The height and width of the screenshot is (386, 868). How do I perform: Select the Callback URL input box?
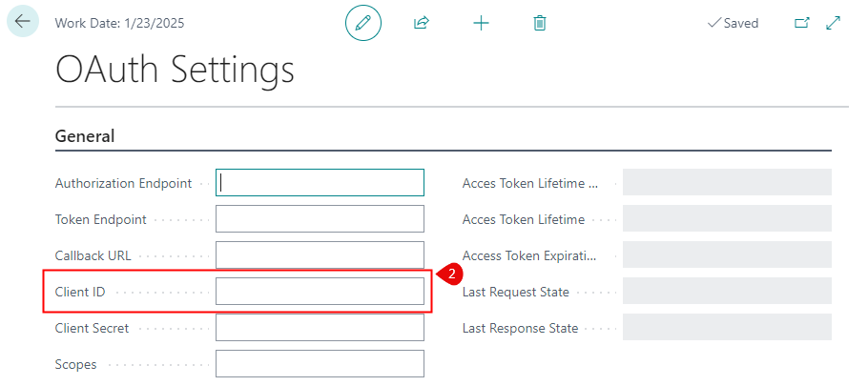click(320, 255)
